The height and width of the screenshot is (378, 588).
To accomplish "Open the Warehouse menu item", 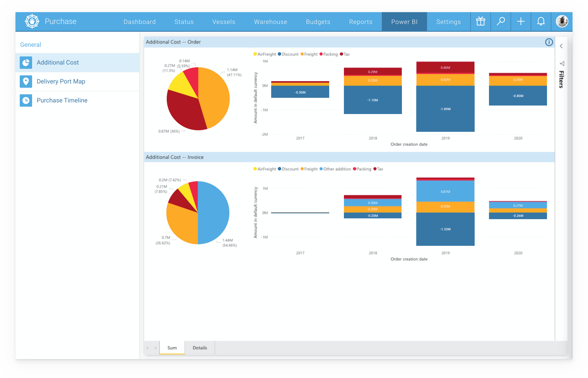I will pyautogui.click(x=270, y=22).
